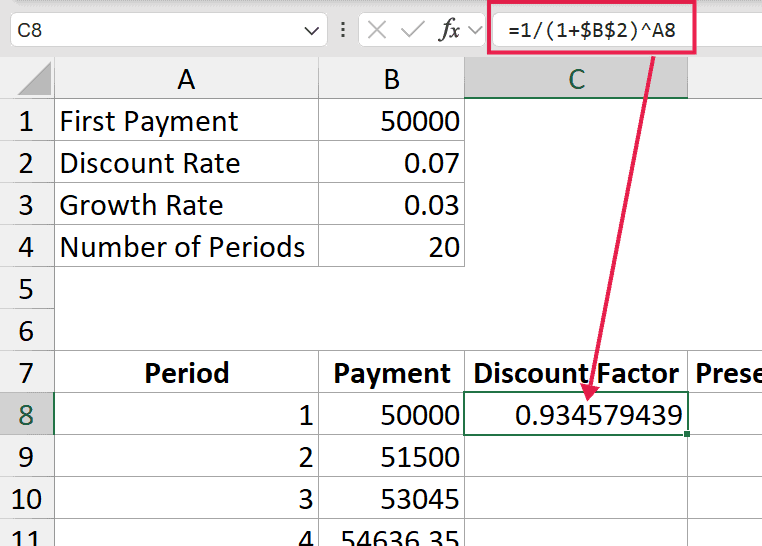Select column C header
Screen dimensions: 762x546
pos(576,78)
